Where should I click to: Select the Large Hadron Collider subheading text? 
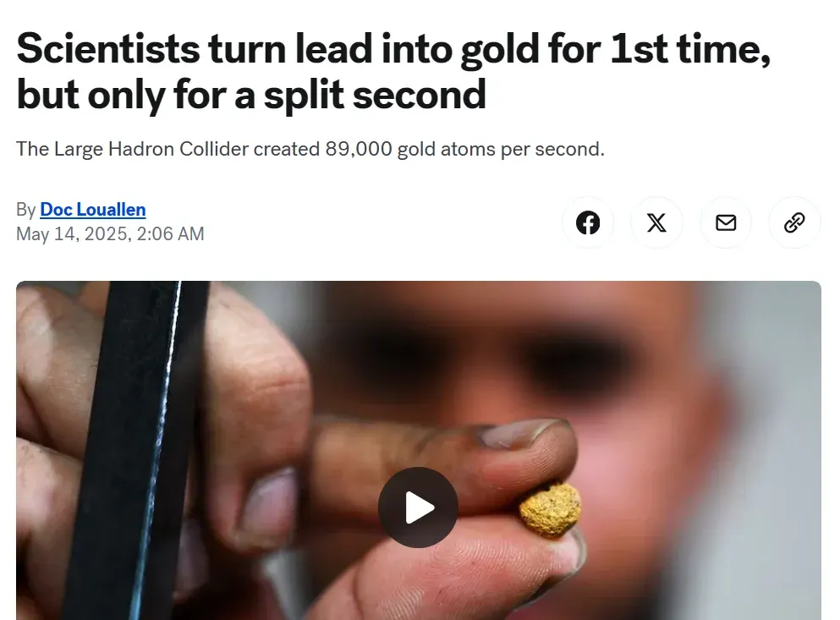[x=310, y=149]
